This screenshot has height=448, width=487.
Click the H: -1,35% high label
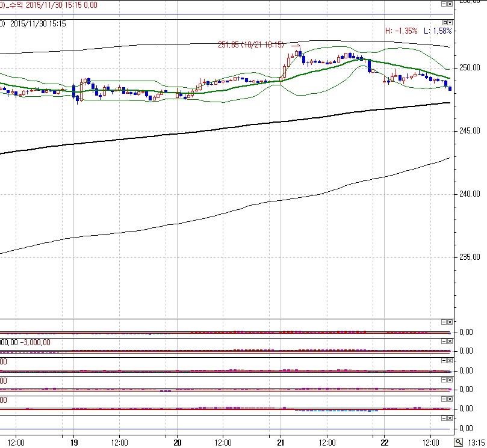point(400,30)
